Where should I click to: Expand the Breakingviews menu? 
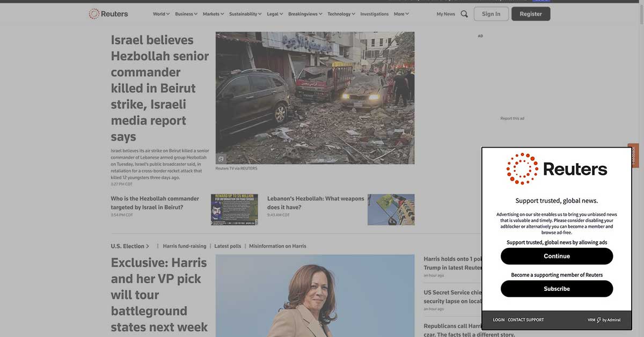pos(305,14)
